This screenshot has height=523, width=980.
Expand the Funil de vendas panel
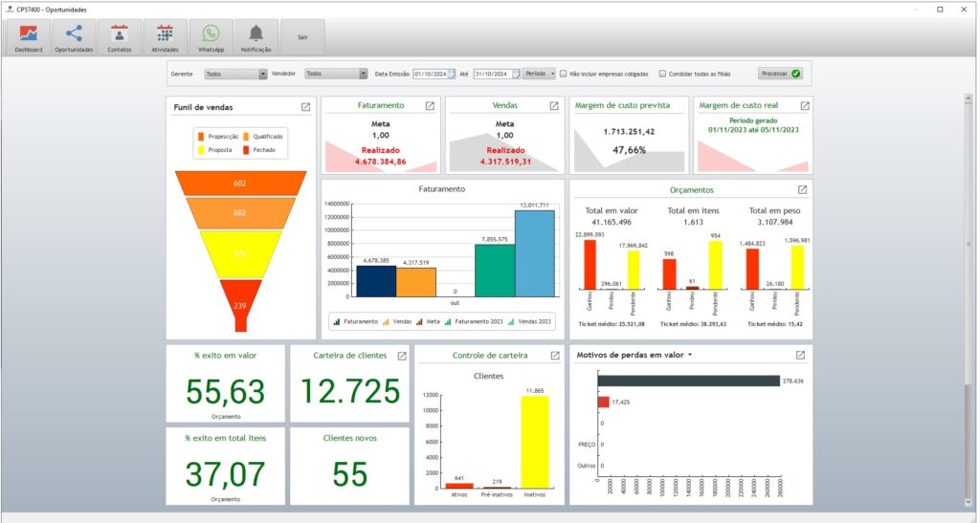point(305,107)
